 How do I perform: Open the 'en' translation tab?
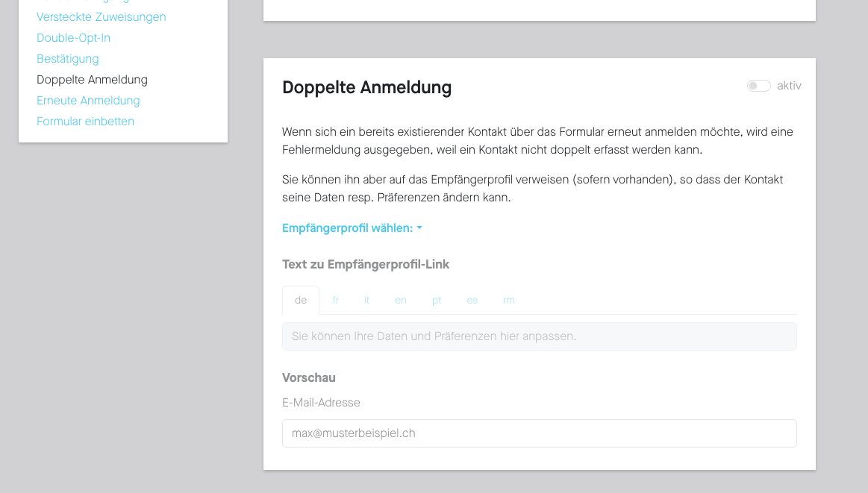tap(401, 300)
